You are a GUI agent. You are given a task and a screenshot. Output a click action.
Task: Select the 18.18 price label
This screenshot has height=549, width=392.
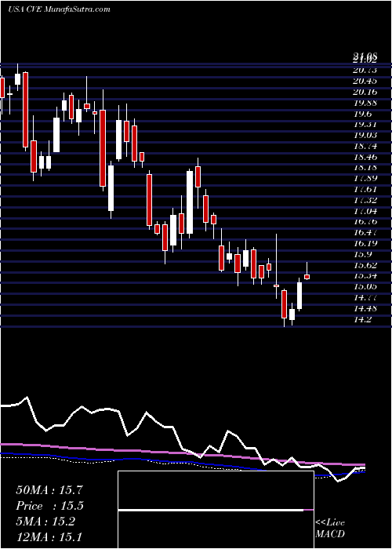[365, 168]
